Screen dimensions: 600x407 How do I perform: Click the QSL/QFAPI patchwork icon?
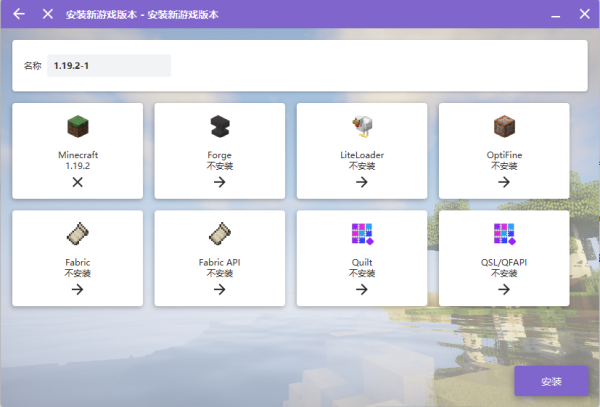coord(504,234)
